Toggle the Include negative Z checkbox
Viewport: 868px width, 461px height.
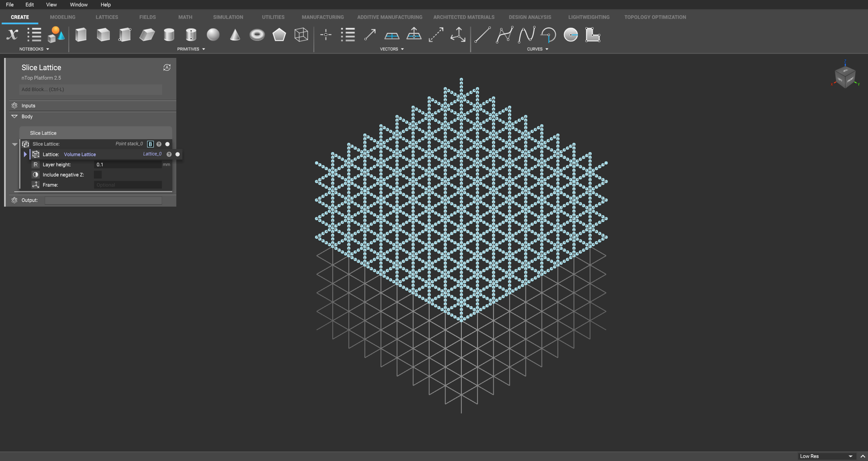(x=98, y=174)
